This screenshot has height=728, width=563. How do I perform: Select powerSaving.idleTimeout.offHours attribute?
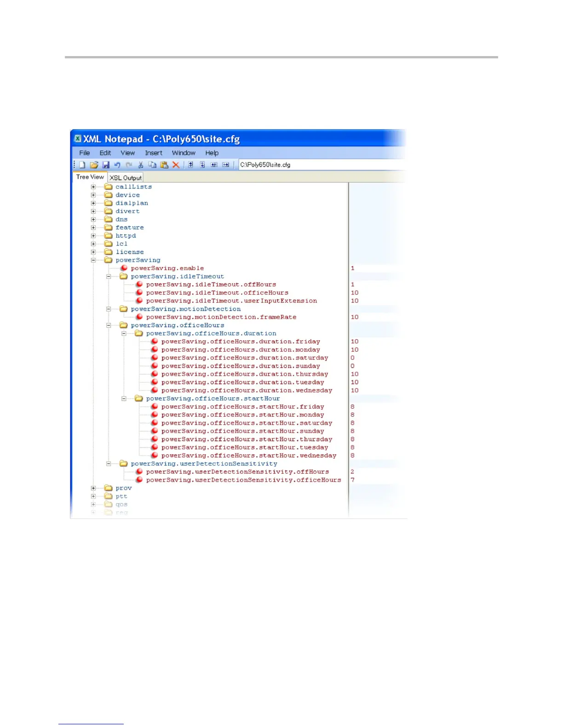(211, 284)
